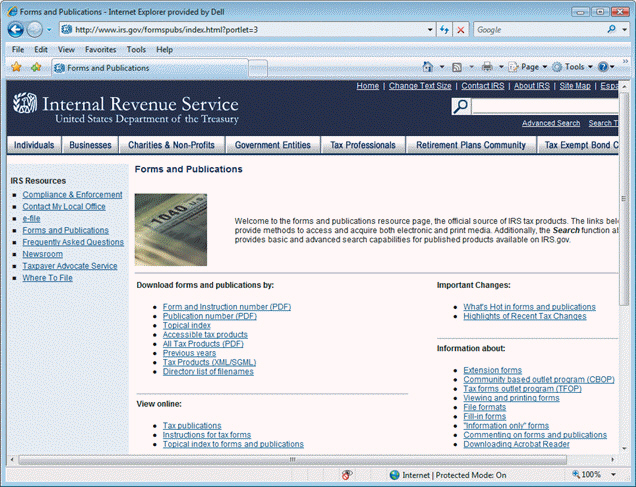The height and width of the screenshot is (487, 636).
Task: Open the Home link in header
Action: [x=367, y=86]
